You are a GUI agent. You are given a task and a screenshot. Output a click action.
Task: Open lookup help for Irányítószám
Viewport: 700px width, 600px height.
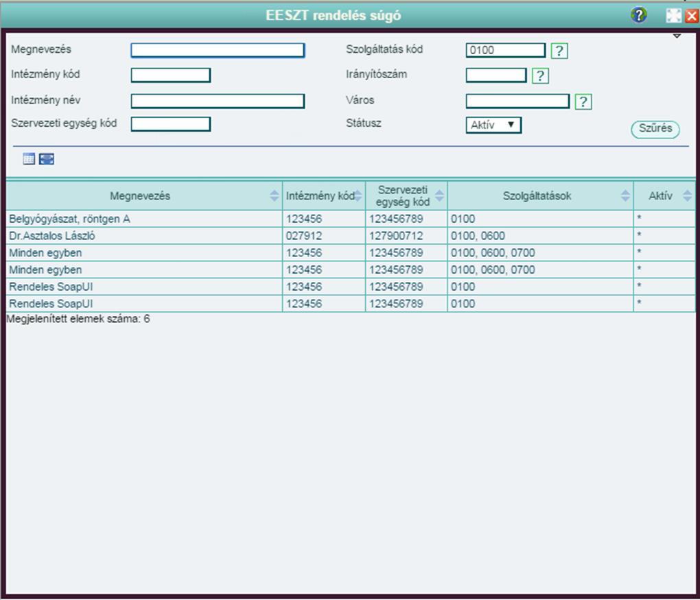coord(540,76)
